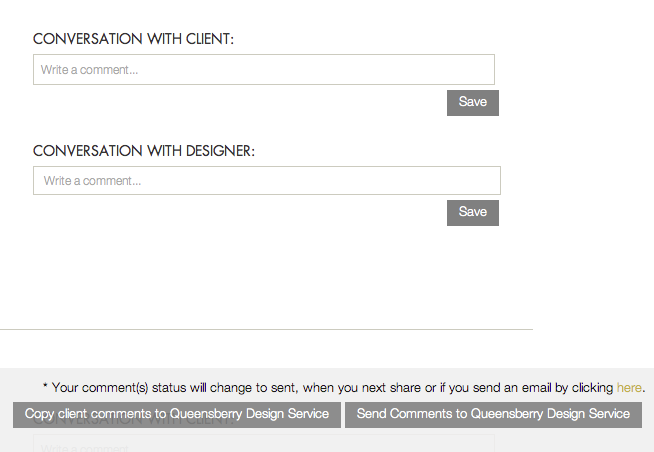This screenshot has height=452, width=654.
Task: Select the 'Conversation with Designer:' heading
Action: click(x=143, y=151)
